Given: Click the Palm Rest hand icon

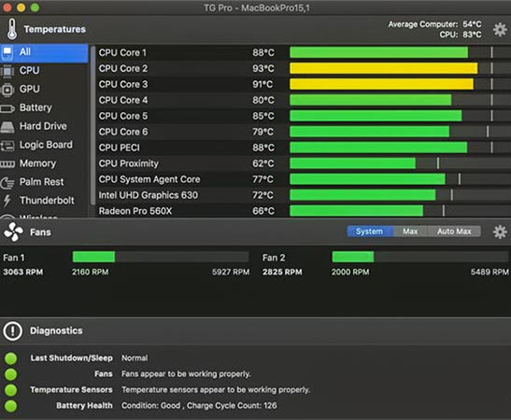Looking at the screenshot, I should 7,183.
